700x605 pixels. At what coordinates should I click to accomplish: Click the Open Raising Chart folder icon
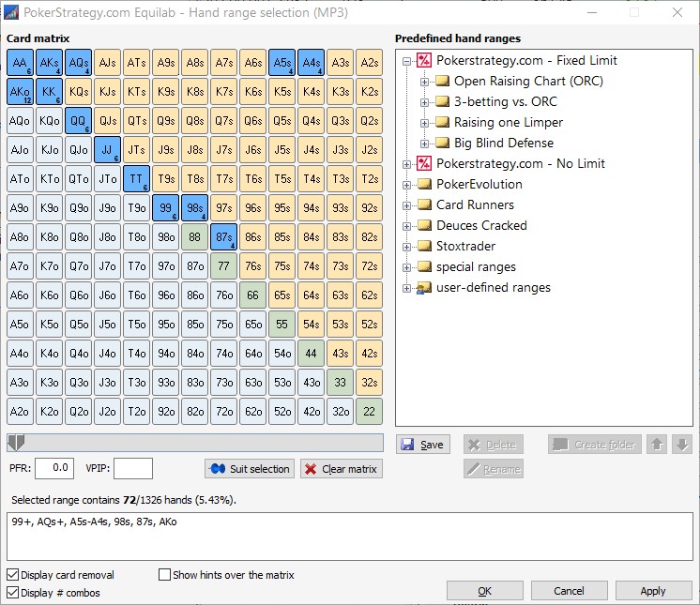click(x=442, y=81)
